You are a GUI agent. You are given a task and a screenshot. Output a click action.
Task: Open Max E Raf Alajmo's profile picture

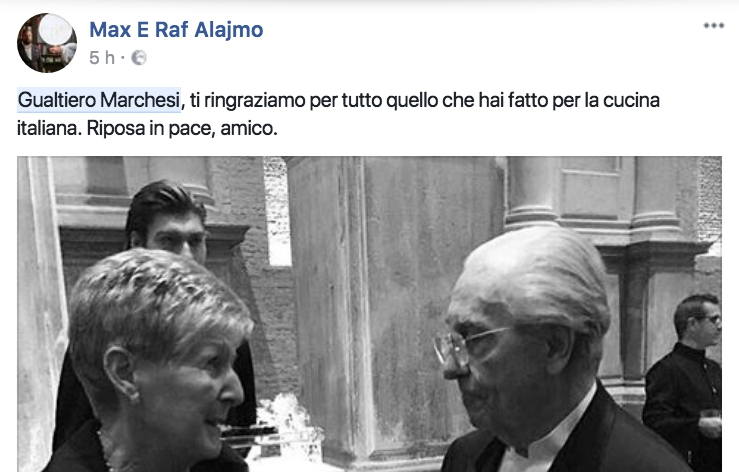click(x=47, y=43)
